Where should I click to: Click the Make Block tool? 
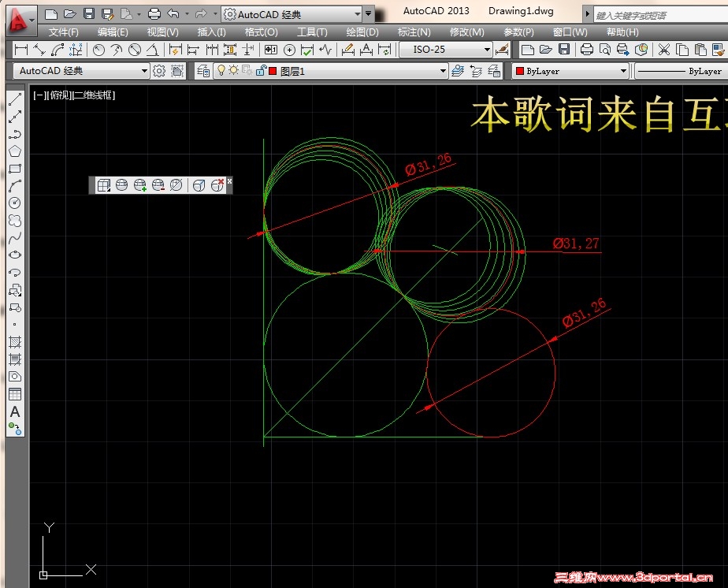15,307
